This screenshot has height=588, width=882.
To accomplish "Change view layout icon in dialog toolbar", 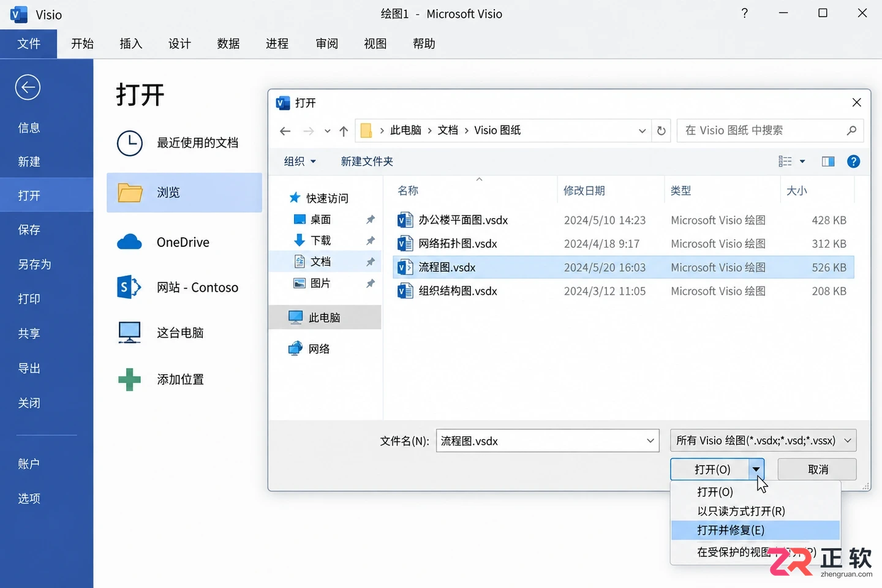I will click(x=785, y=161).
